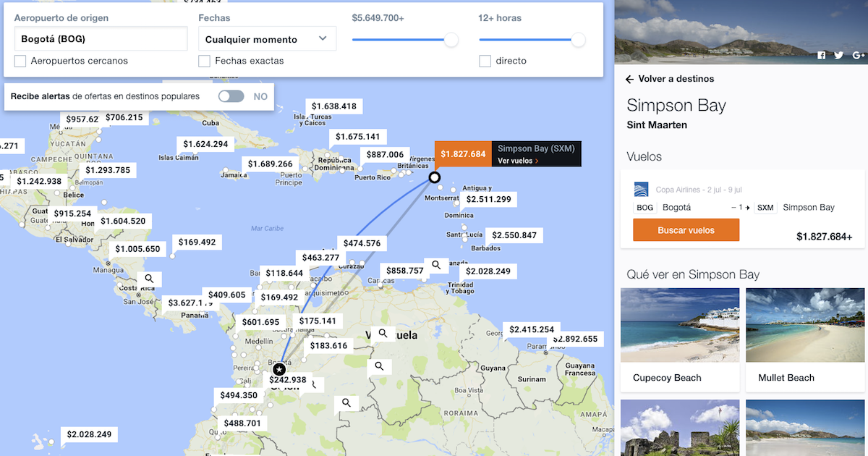Share on Facebook icon
Screen dimensions: 868x456
click(x=822, y=56)
